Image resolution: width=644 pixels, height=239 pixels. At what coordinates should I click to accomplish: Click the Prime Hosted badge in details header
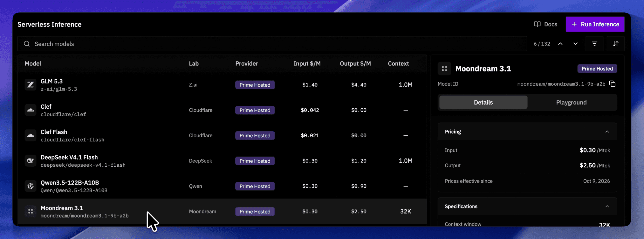pos(597,69)
